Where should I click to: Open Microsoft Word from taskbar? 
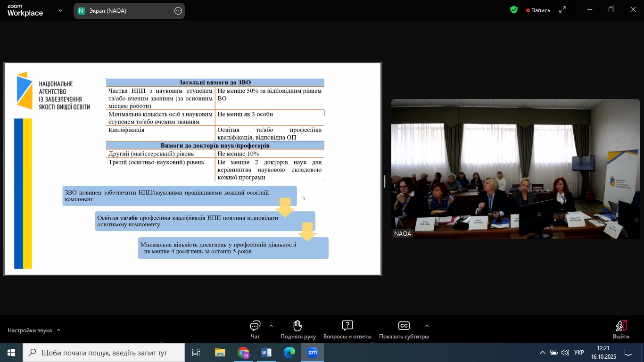266,353
